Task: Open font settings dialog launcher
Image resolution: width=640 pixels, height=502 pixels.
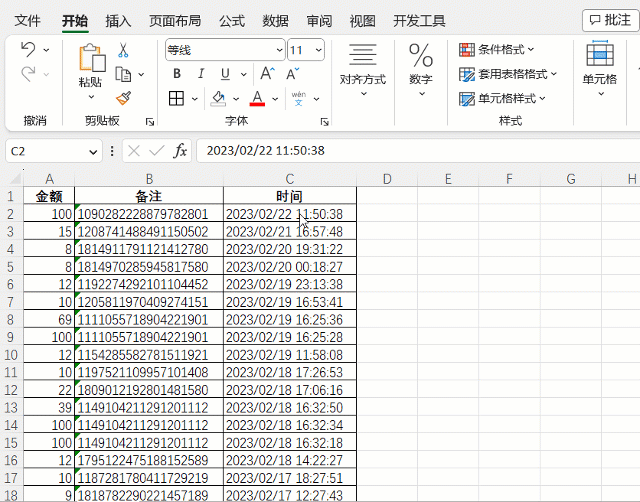Action: click(324, 122)
